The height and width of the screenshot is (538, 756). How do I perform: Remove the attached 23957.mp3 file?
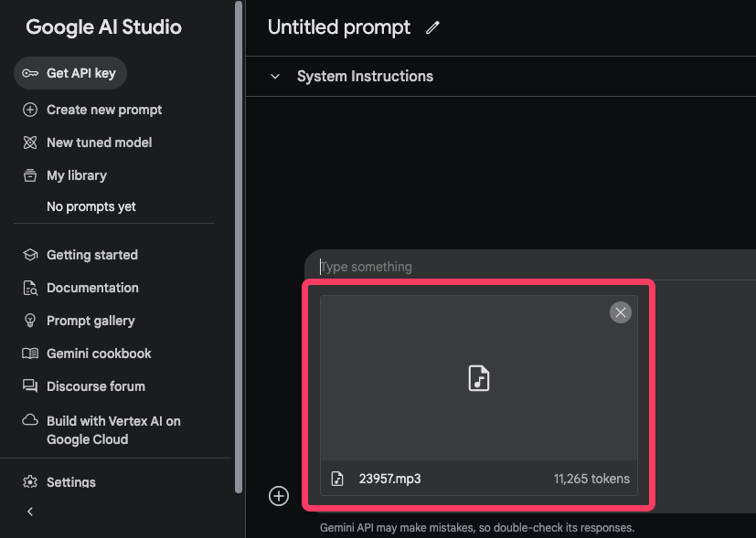621,313
